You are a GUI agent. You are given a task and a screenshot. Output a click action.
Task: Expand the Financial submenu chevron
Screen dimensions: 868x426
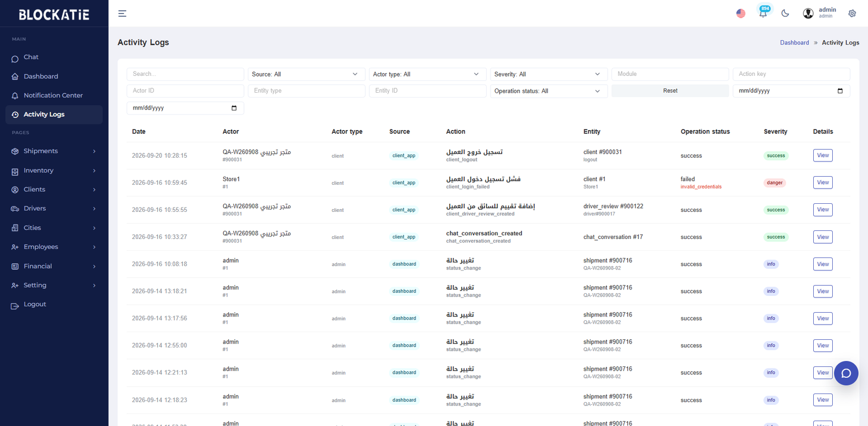[94, 267]
